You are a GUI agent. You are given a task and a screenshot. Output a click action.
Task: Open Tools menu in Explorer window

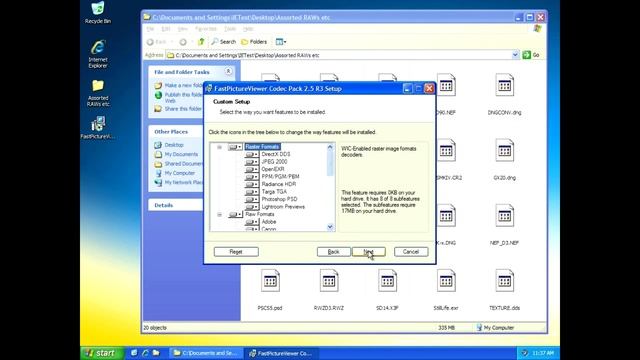(x=230, y=29)
